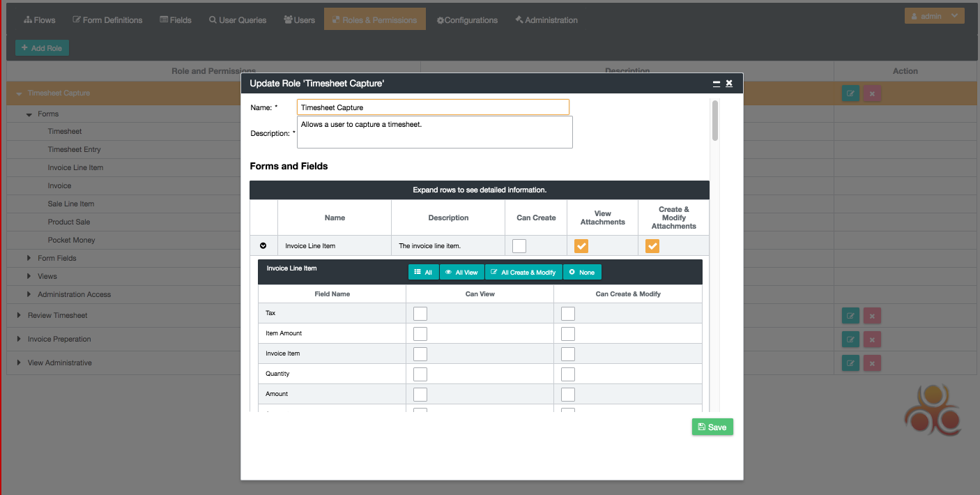
Task: Expand the Form Fields node
Action: pos(29,258)
